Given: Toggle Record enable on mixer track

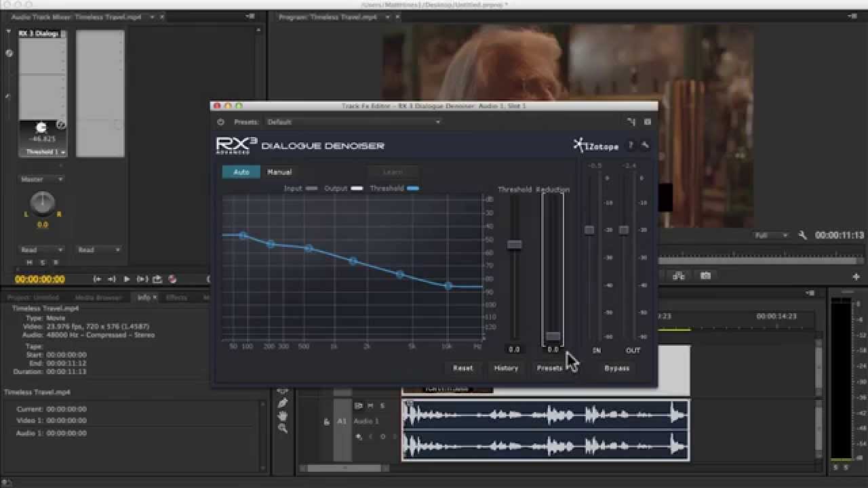Looking at the screenshot, I should (x=56, y=262).
